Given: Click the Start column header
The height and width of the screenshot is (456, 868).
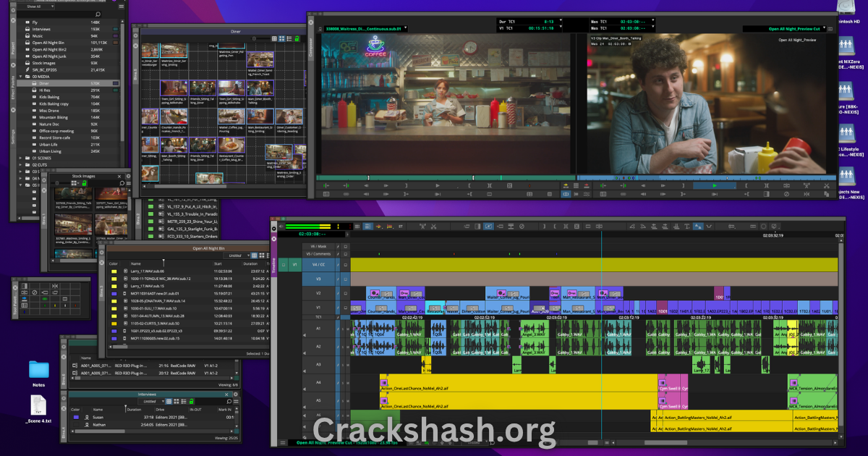Looking at the screenshot, I should (218, 263).
